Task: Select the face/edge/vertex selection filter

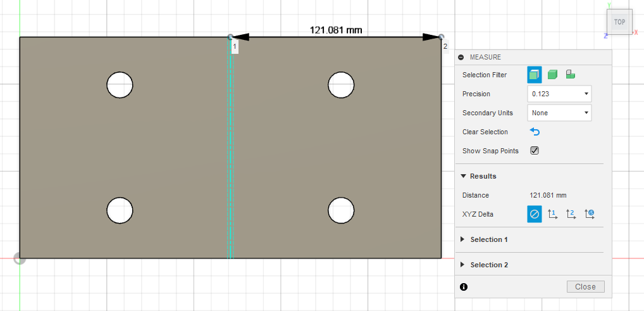Action: (535, 75)
